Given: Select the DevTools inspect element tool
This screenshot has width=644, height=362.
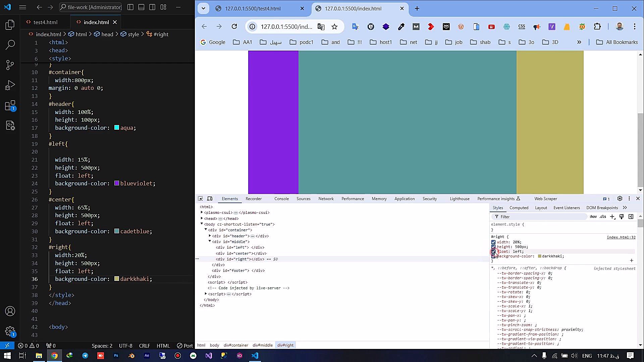Looking at the screenshot, I should tap(200, 198).
